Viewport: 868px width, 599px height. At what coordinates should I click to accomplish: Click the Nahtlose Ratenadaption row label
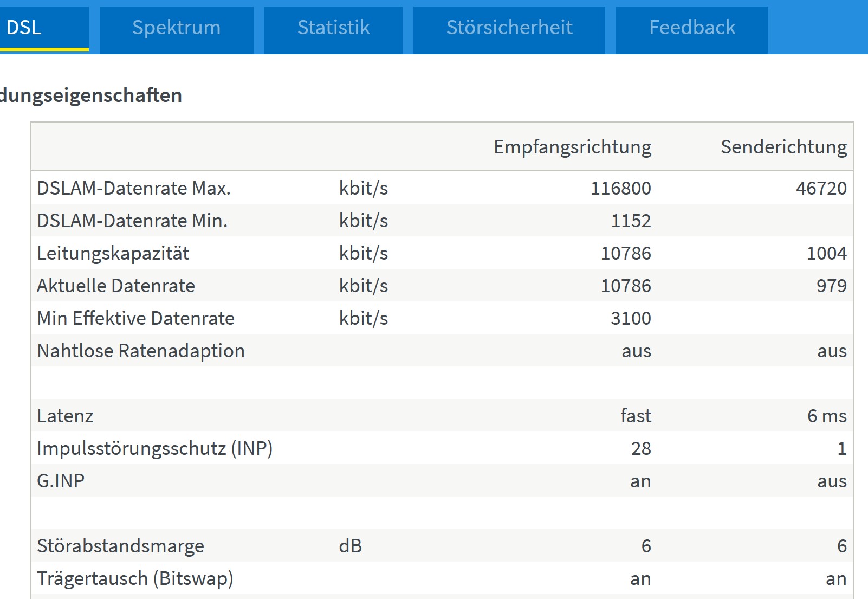141,351
